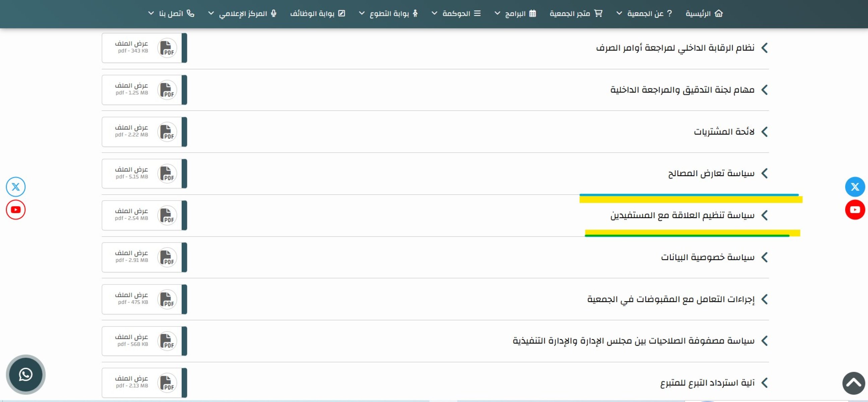Open the WhatsApp chat floating button

[25, 374]
